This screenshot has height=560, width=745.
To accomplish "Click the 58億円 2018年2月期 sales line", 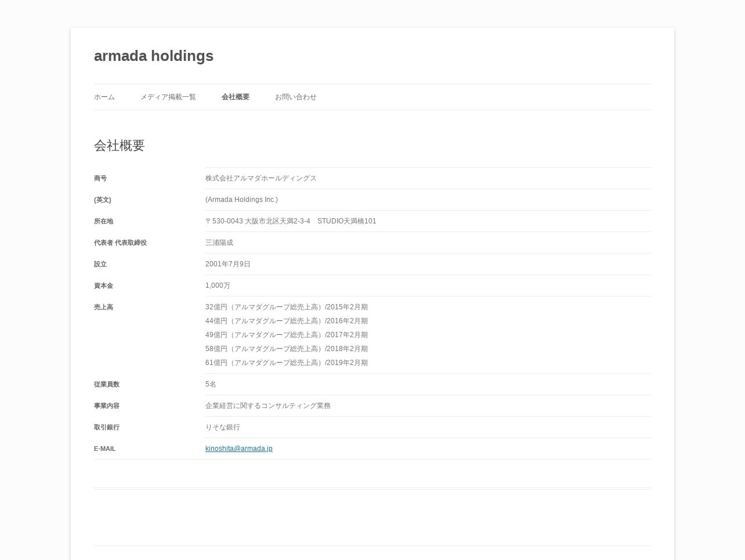I will point(287,349).
